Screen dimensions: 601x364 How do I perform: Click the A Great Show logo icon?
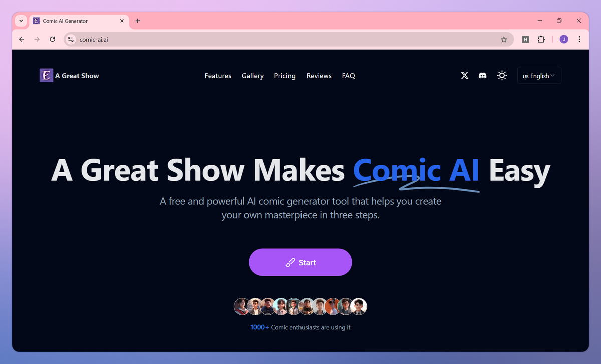(x=46, y=76)
